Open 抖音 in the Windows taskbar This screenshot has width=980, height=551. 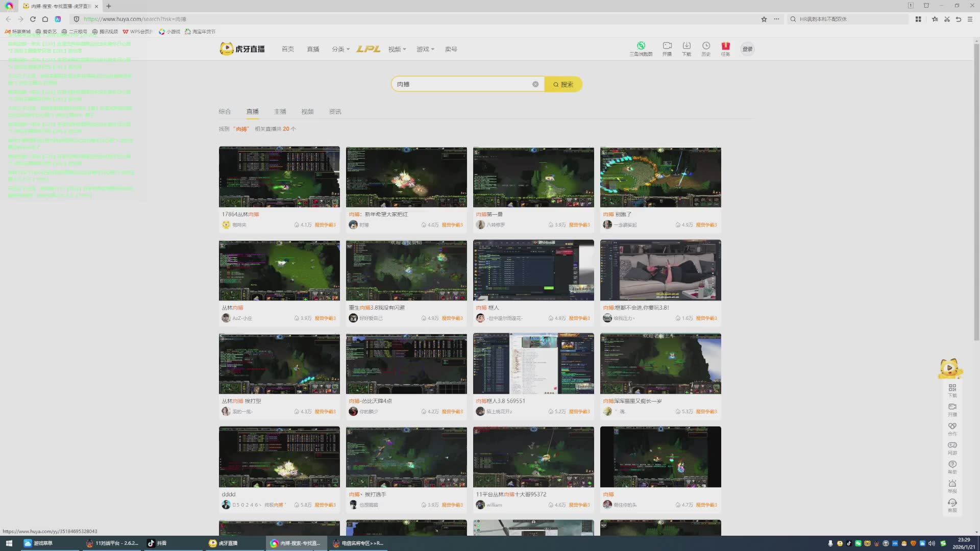[x=157, y=543]
